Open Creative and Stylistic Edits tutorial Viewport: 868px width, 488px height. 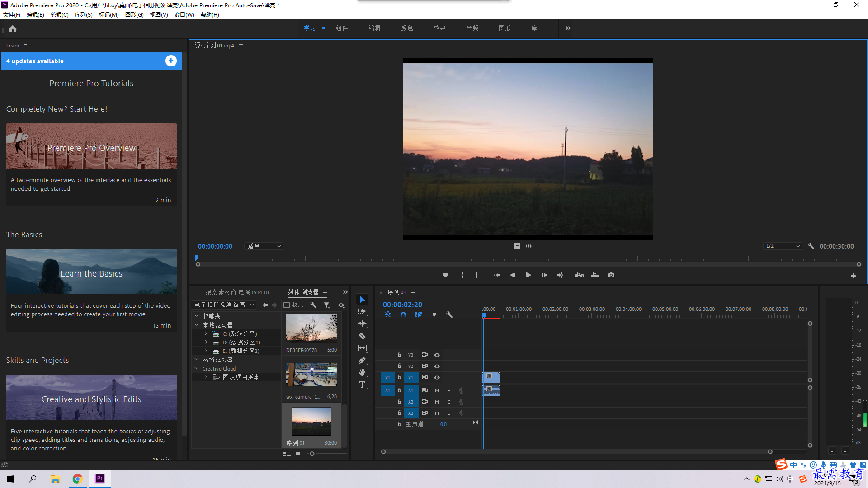[91, 398]
